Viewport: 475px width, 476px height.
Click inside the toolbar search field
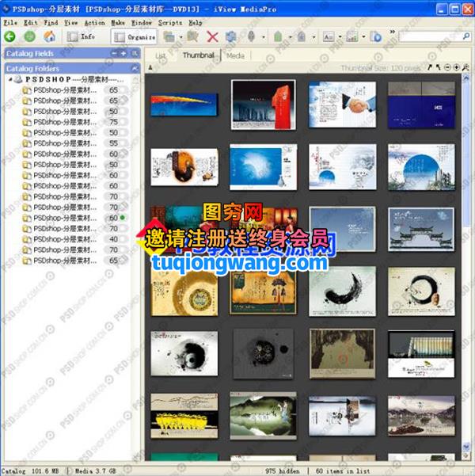pos(431,36)
